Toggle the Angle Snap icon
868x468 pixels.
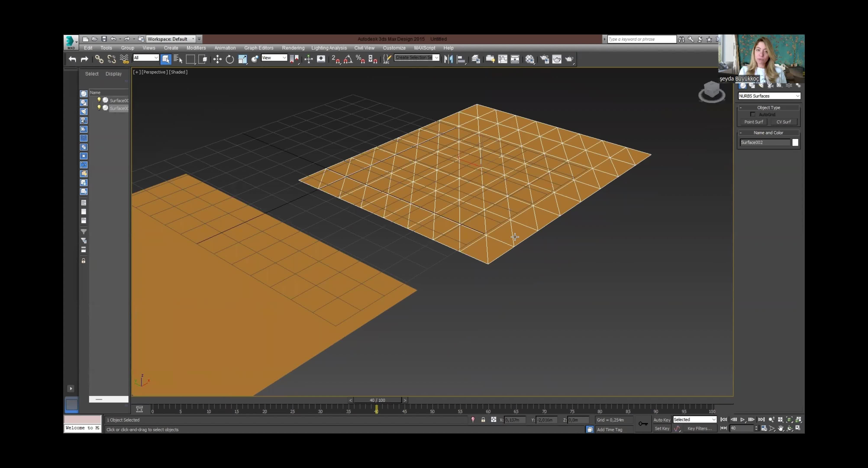point(348,59)
